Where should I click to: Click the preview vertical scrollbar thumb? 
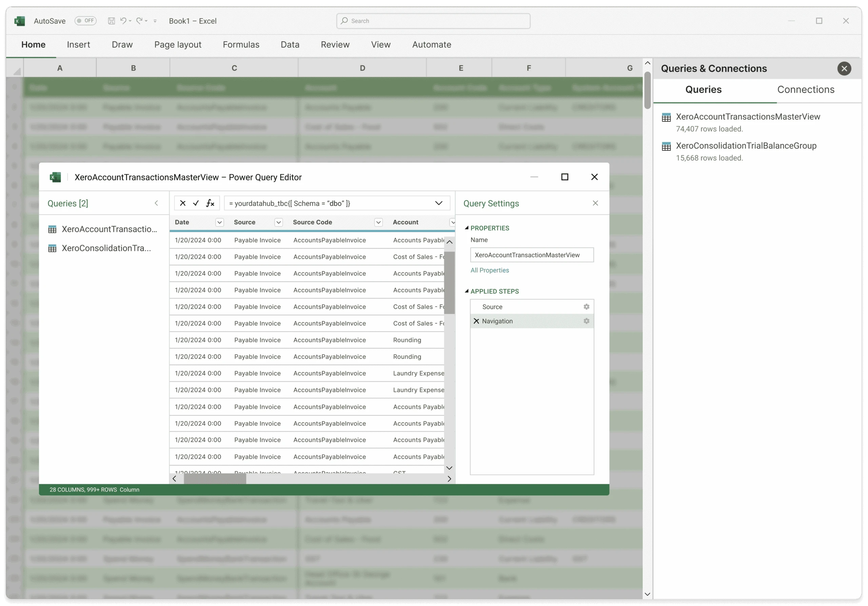[x=449, y=282]
